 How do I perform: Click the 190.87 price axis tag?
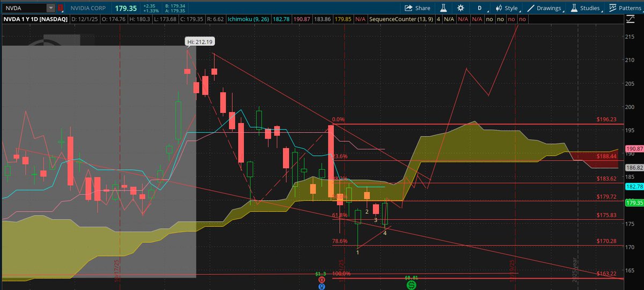[x=634, y=148]
